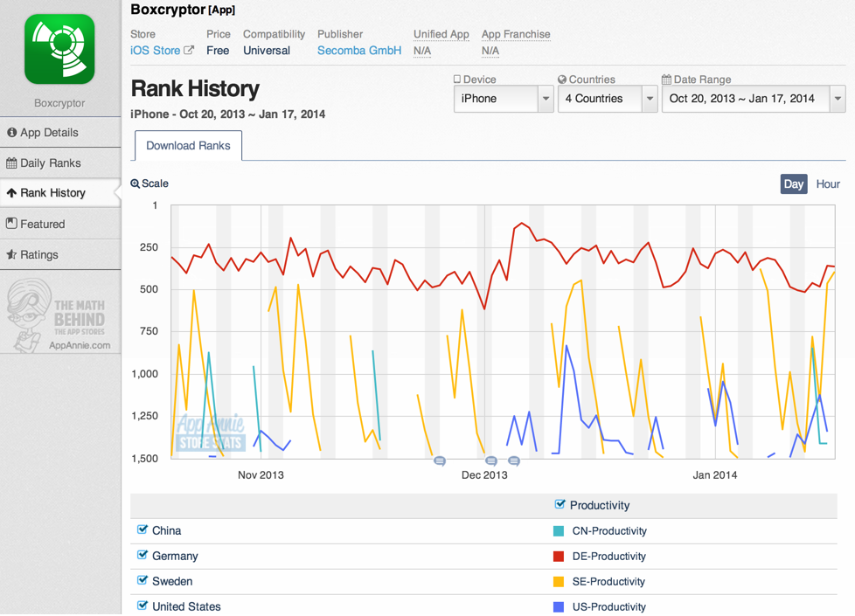
Task: Click the first comment bubble marker on the chart
Action: coord(440,460)
